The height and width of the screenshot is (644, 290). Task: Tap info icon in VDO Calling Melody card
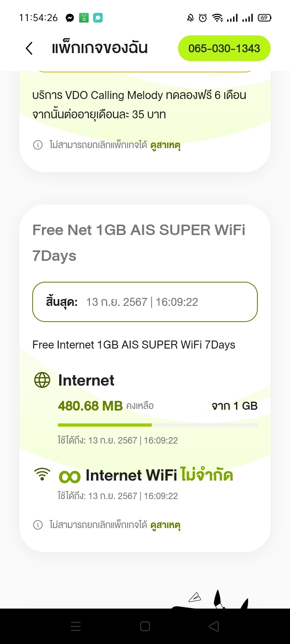tap(38, 145)
